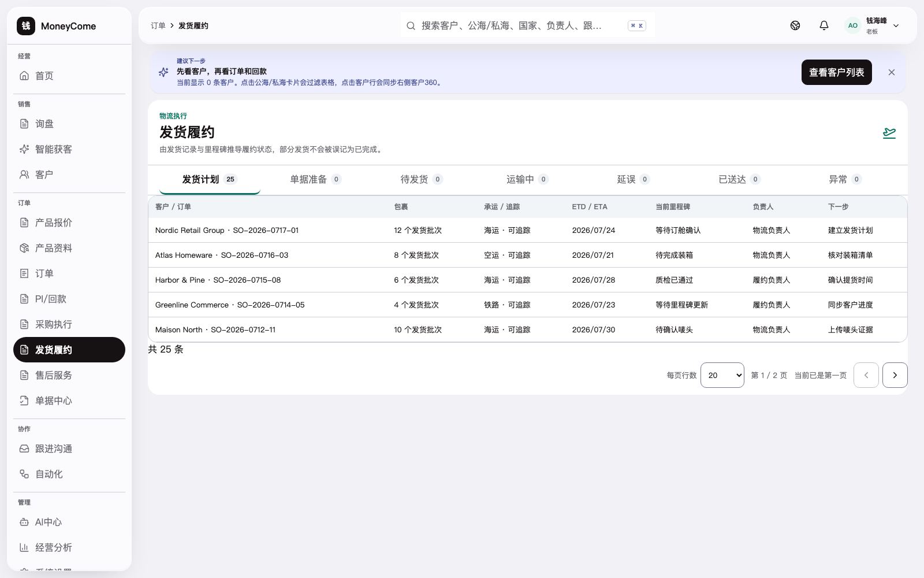Screen dimensions: 924x578
Task: Open 跟进沟通 inbox icon
Action: pos(24,449)
